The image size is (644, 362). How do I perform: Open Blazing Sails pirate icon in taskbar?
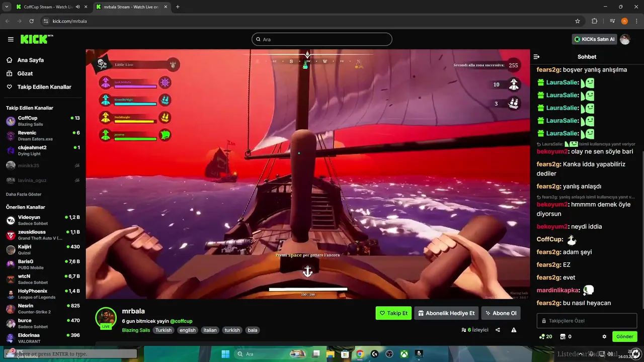point(419,354)
